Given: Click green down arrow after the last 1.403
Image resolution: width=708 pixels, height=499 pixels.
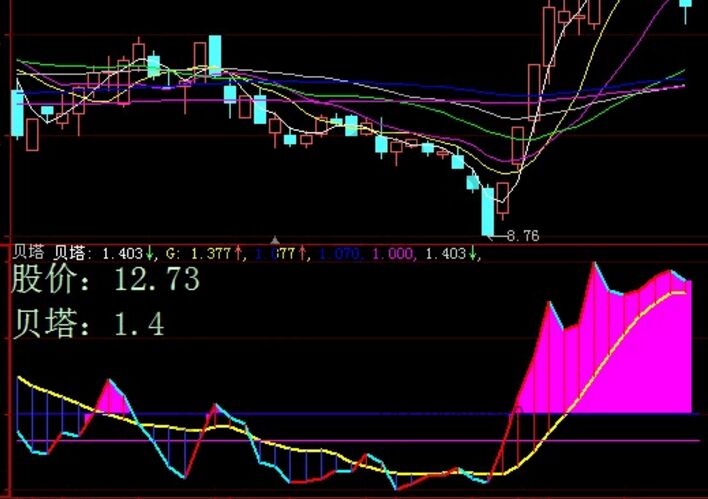Looking at the screenshot, I should tap(471, 255).
